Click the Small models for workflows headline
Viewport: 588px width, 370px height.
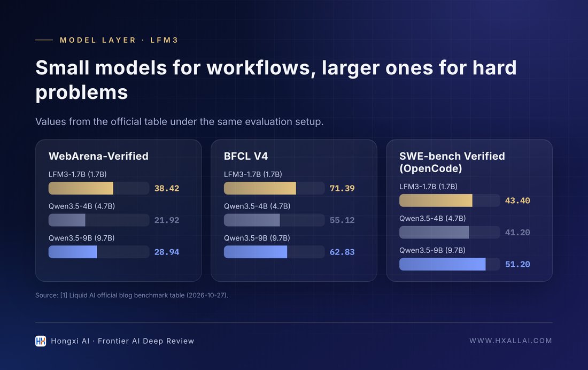click(276, 80)
